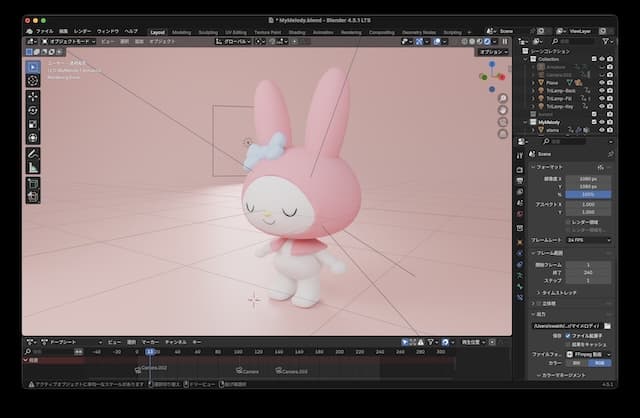
Task: Select the Measure tool
Action: [33, 168]
